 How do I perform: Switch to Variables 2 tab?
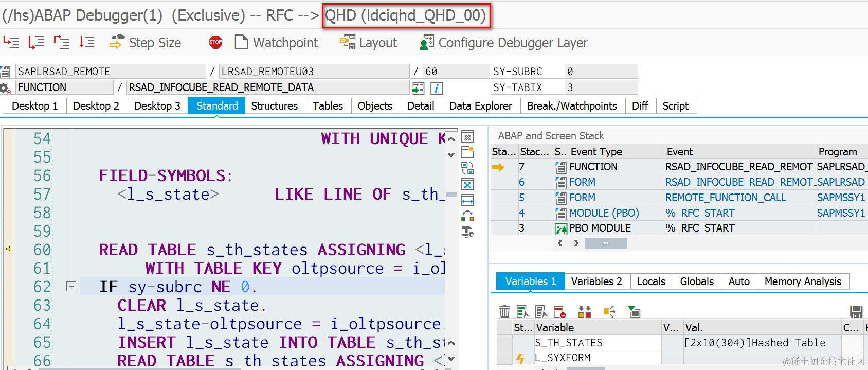[596, 281]
